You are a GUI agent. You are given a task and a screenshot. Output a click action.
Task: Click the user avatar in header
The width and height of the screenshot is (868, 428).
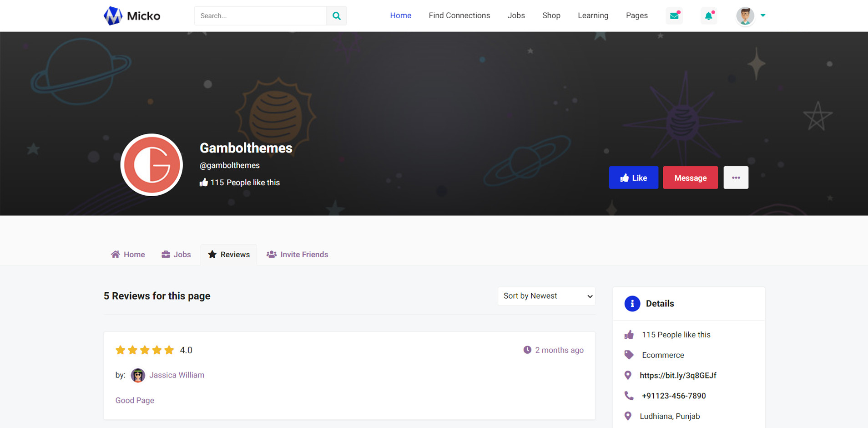point(745,16)
